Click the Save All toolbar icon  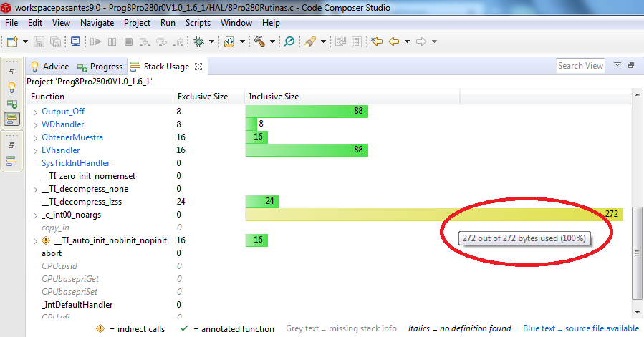click(x=55, y=41)
